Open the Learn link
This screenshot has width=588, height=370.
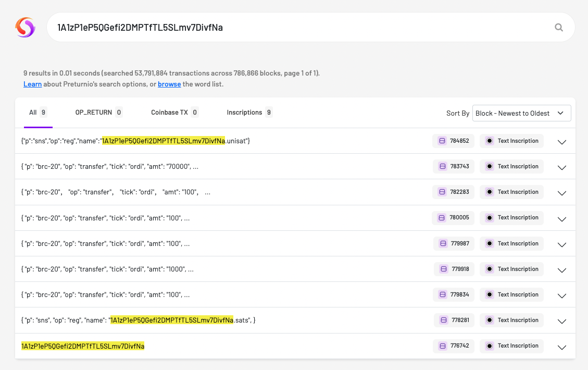click(32, 84)
